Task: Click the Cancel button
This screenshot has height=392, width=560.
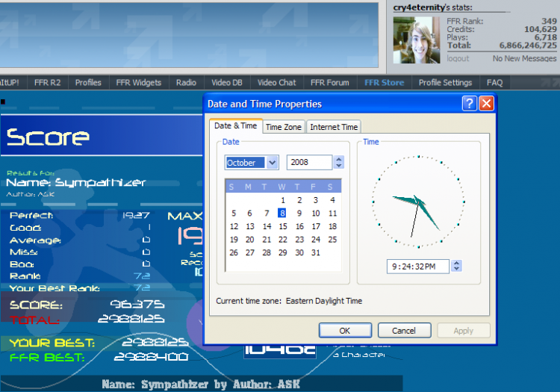Action: [404, 331]
